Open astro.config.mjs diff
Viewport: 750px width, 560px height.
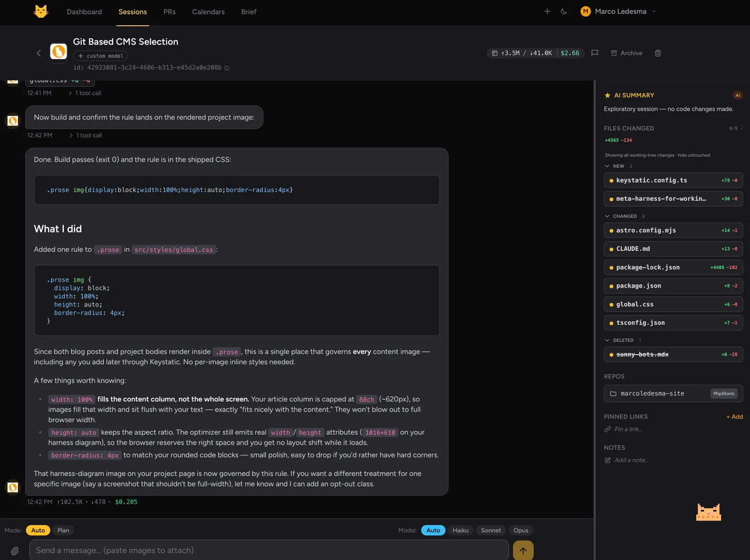point(673,231)
